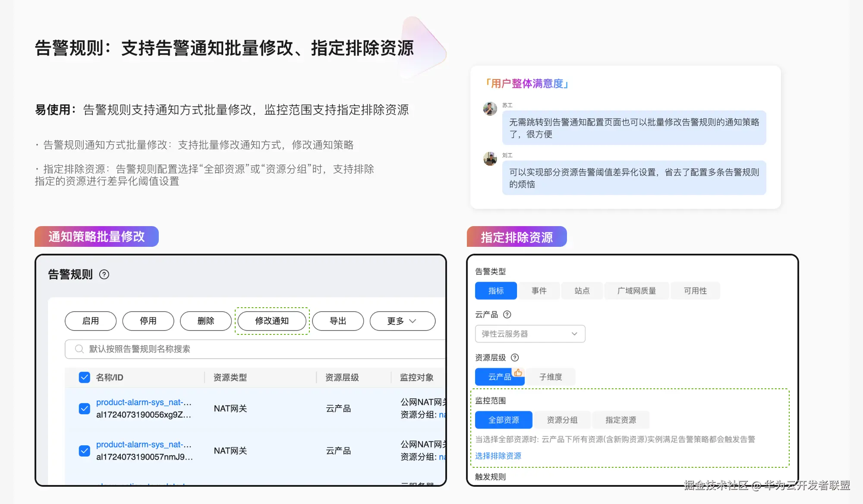863x504 pixels.
Task: Switch to 广域网质量 alarm type tab
Action: [x=636, y=291]
